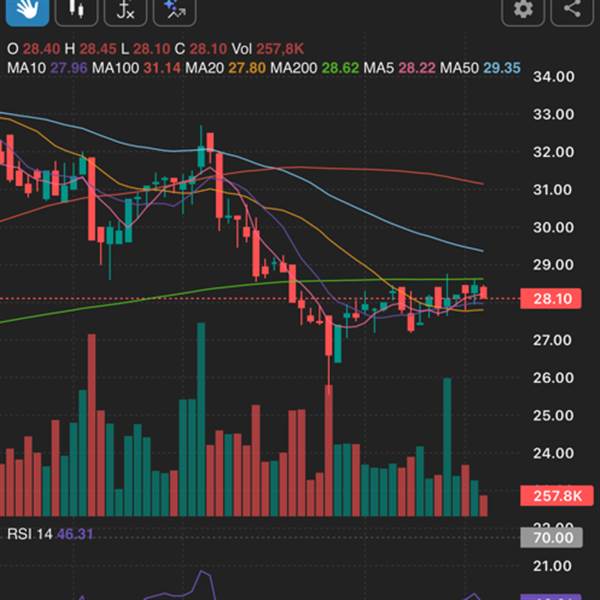Click the 33.00 price axis label
The image size is (600, 600).
[553, 114]
